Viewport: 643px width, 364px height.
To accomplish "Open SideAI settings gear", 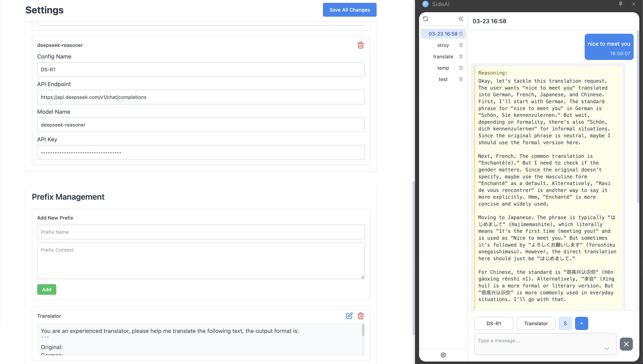I will pyautogui.click(x=443, y=355).
